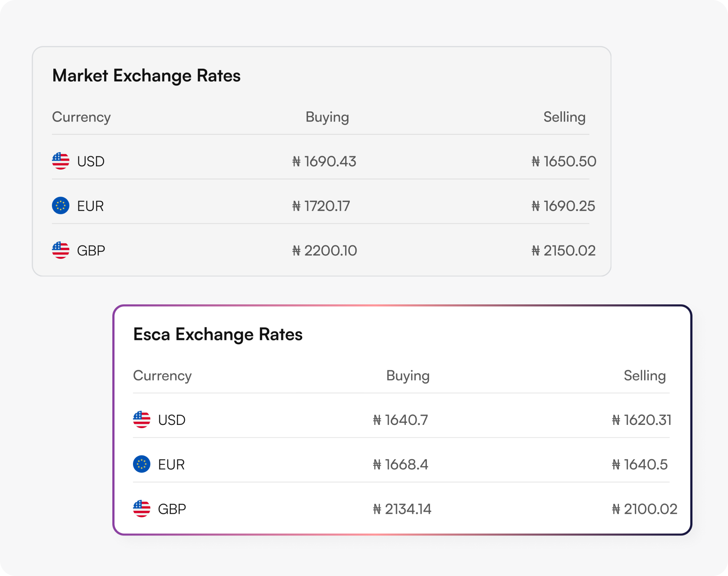The width and height of the screenshot is (728, 576).
Task: Select the Esca Exchange Rates title
Action: (218, 334)
